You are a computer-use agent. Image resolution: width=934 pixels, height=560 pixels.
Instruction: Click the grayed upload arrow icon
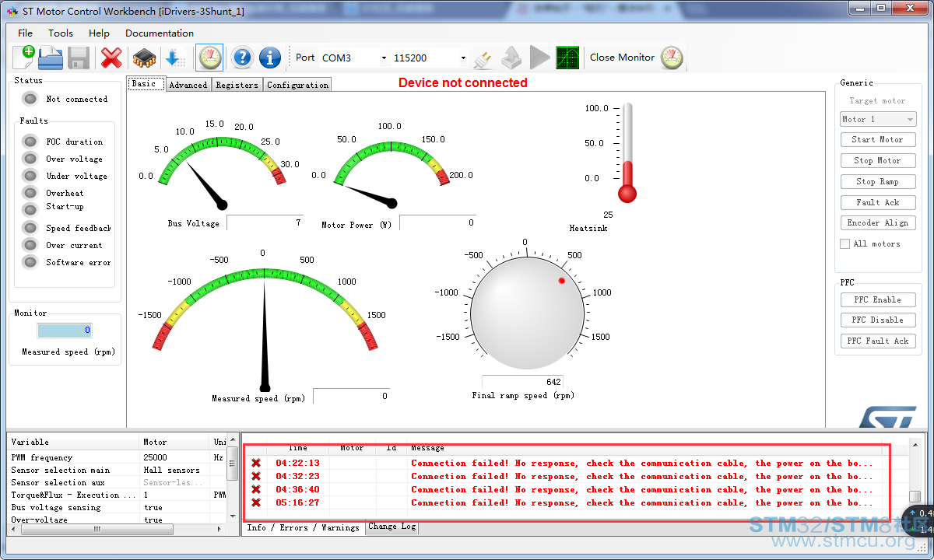click(x=511, y=58)
